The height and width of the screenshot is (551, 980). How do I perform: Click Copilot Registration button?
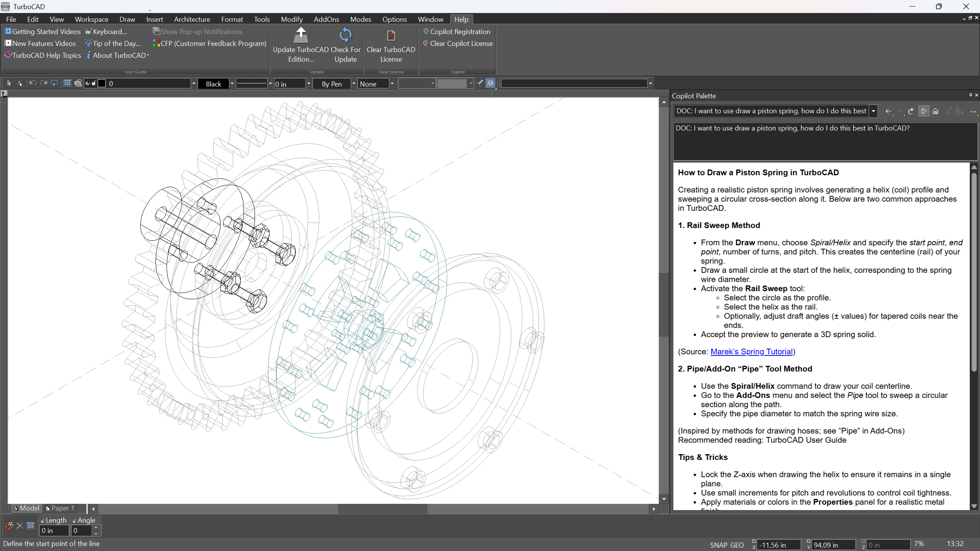click(x=460, y=32)
